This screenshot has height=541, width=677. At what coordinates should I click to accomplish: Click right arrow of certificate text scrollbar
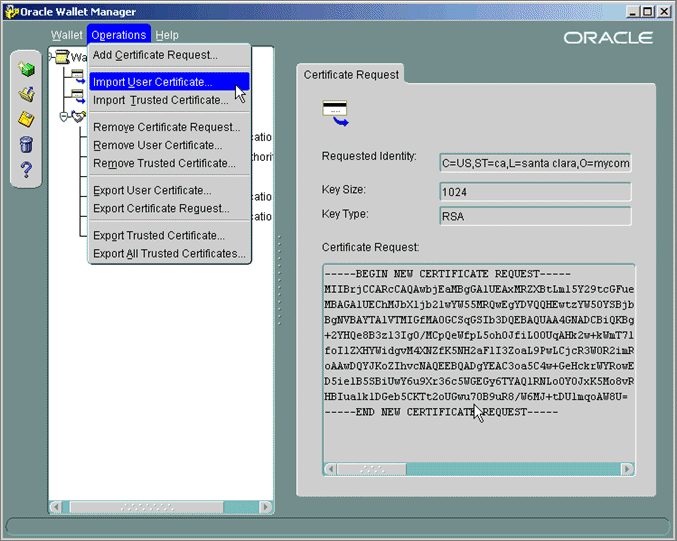point(627,469)
